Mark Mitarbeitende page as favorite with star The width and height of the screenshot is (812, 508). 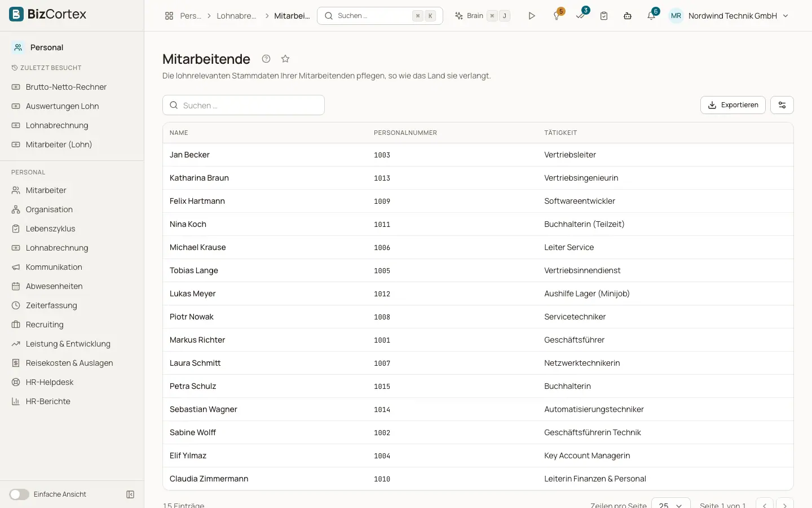pos(285,59)
